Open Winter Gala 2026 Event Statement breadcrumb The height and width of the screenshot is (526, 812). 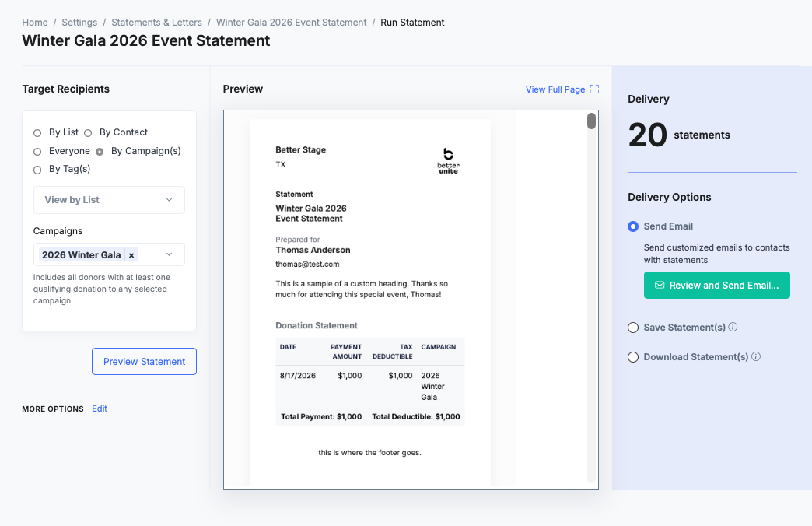(x=291, y=23)
